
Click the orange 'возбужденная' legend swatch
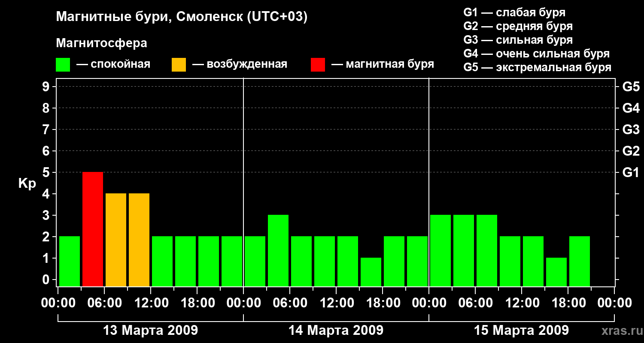click(179, 65)
